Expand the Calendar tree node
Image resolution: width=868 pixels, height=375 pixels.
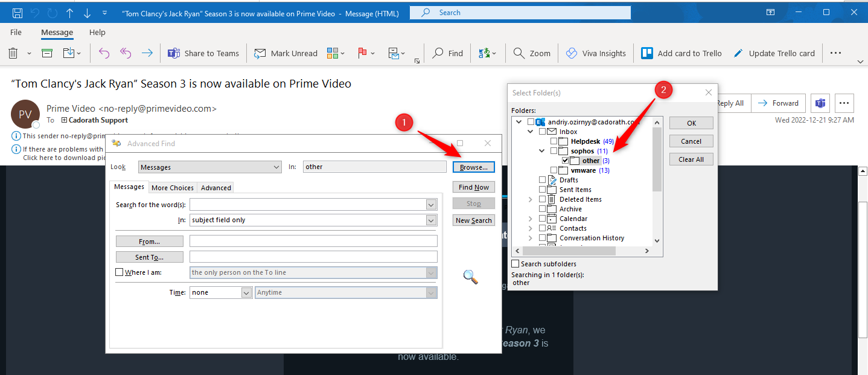(x=531, y=219)
